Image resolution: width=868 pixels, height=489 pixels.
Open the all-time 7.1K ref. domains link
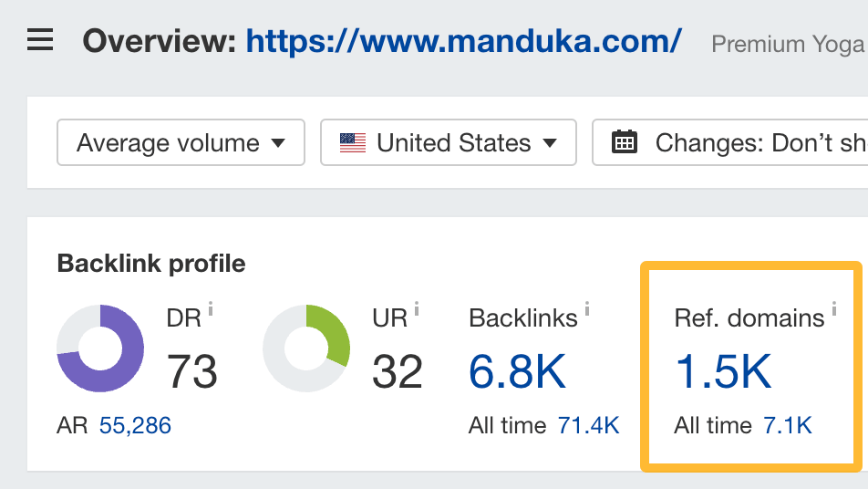(x=787, y=425)
